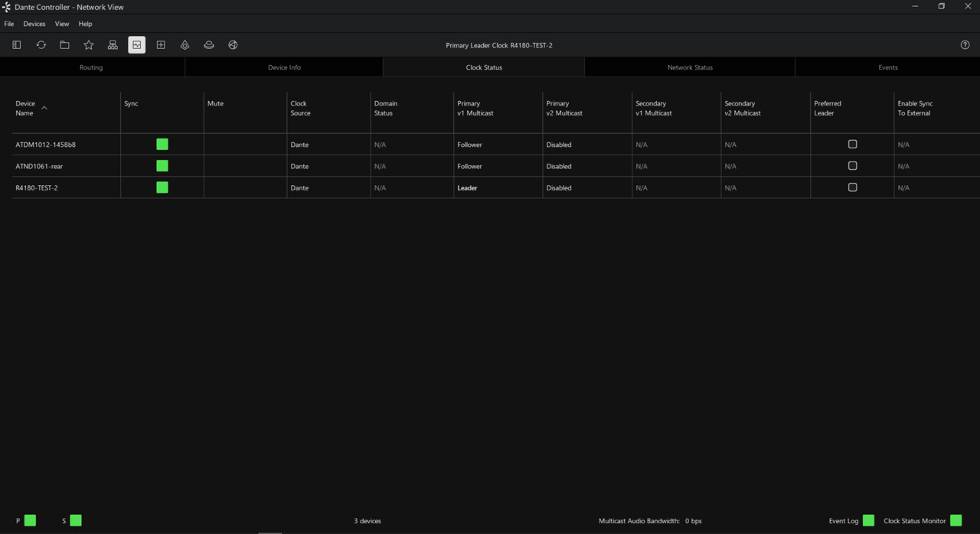Click Dante clock source for ATDM1012-1458b8
Viewport: 980px width, 534px height.
point(299,145)
